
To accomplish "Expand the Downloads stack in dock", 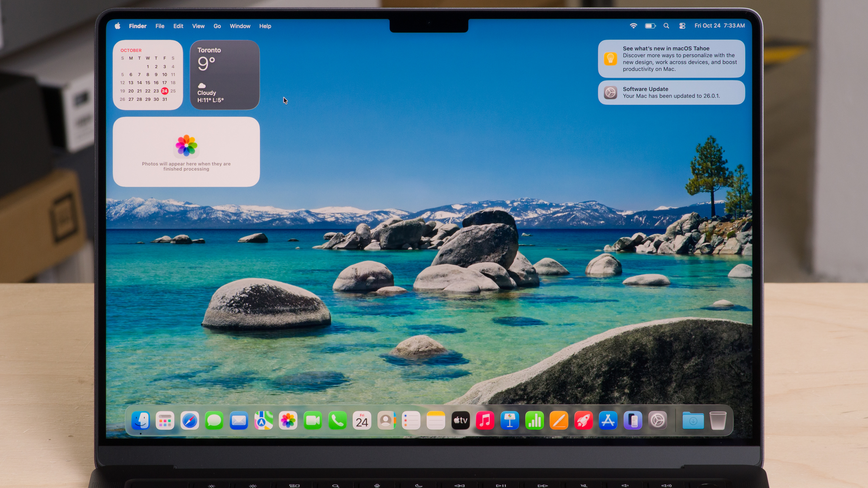I will point(693,420).
